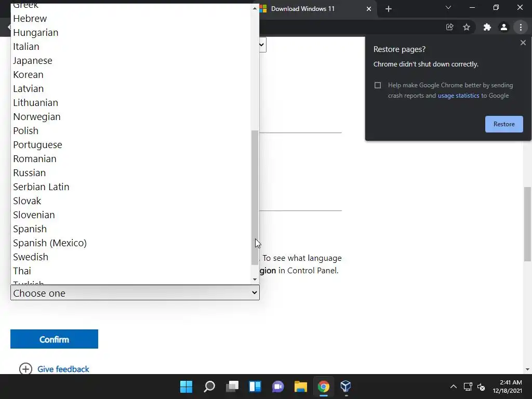This screenshot has height=399, width=532.
Task: Open the usage statistics link
Action: click(x=458, y=96)
